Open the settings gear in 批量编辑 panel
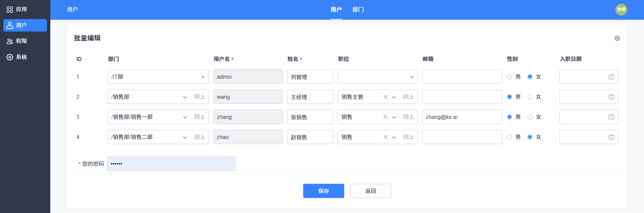Image resolution: width=644 pixels, height=213 pixels. (x=617, y=38)
